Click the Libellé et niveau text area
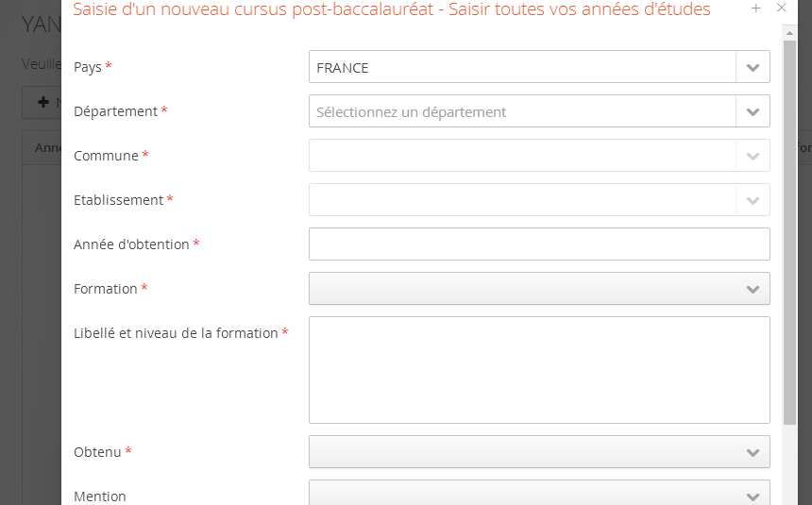This screenshot has width=812, height=505. (x=539, y=370)
